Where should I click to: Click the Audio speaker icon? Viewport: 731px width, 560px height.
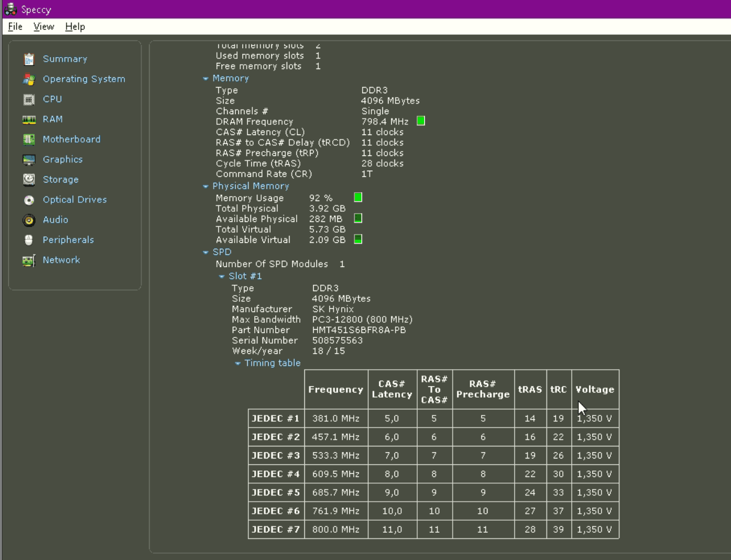(x=29, y=220)
